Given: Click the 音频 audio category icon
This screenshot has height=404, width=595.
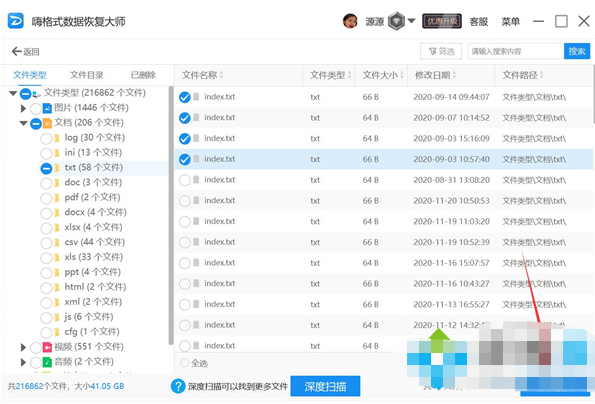Looking at the screenshot, I should (47, 362).
